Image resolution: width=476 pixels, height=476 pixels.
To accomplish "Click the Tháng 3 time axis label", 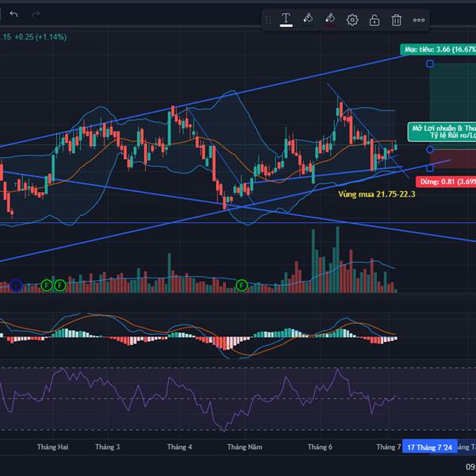I will coord(107,447).
